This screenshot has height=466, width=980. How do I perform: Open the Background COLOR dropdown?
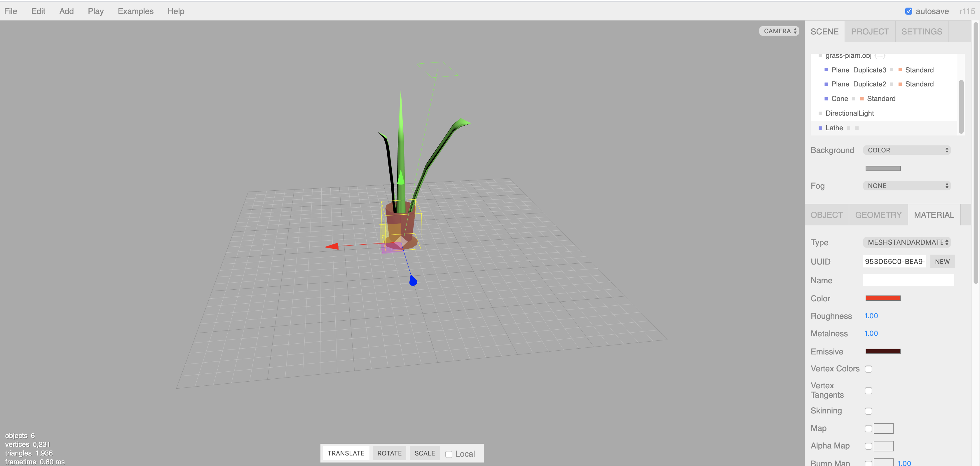(x=906, y=150)
